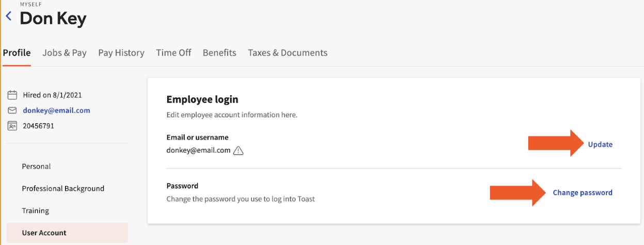Go to the Time Off tab
Viewport: 644px width, 245px height.
pos(173,53)
